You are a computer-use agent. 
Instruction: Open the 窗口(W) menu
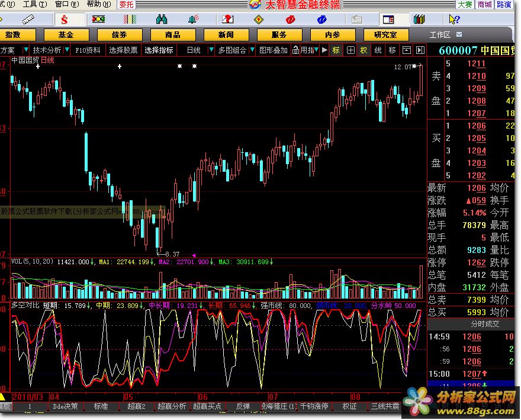point(67,4)
